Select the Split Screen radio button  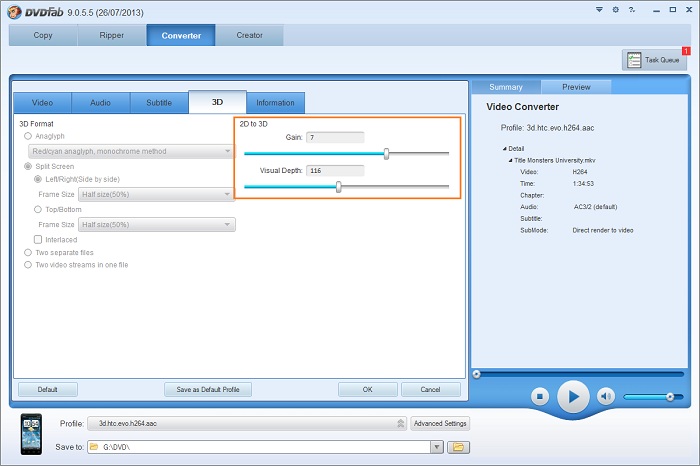[28, 166]
